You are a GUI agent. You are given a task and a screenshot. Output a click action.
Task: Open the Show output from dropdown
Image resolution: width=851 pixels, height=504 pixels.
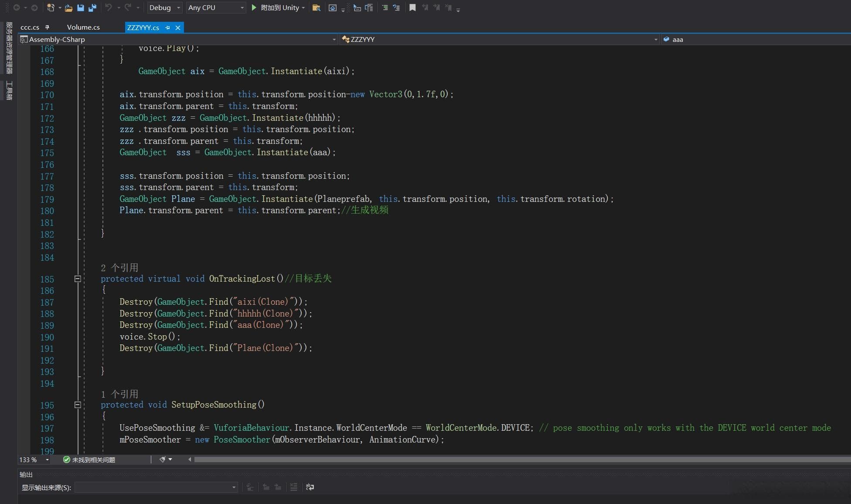(x=156, y=487)
